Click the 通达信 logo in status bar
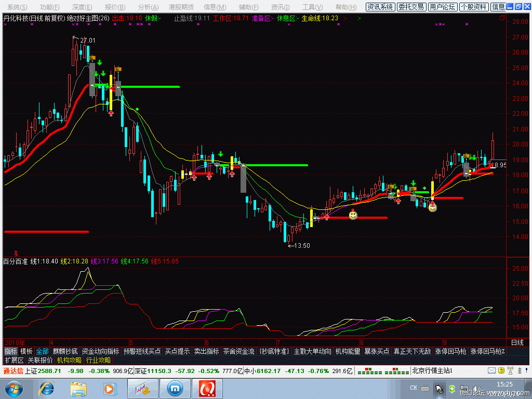 13,371
